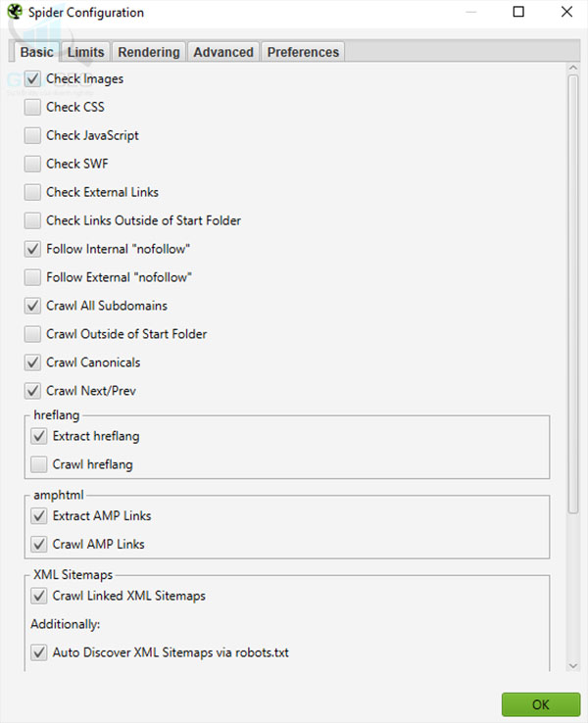
Task: Disable Follow Internal "nofollow"
Action: click(33, 250)
